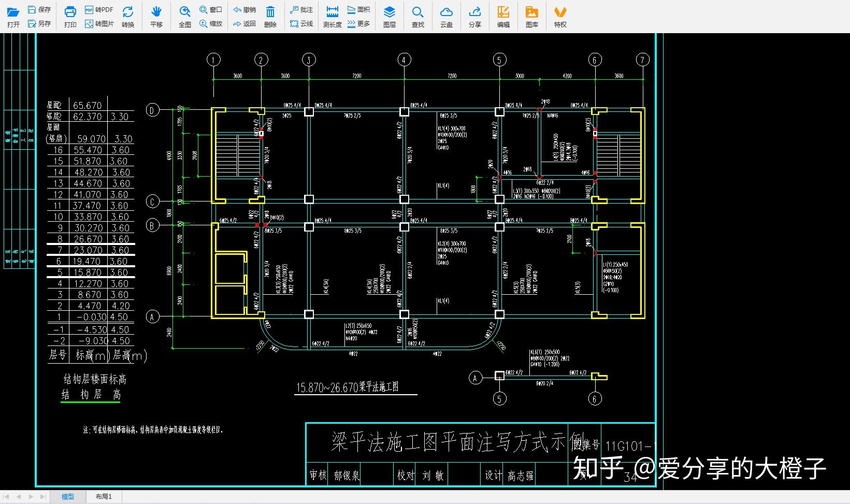
Task: Click grid axis bubble number 4
Action: tap(404, 60)
